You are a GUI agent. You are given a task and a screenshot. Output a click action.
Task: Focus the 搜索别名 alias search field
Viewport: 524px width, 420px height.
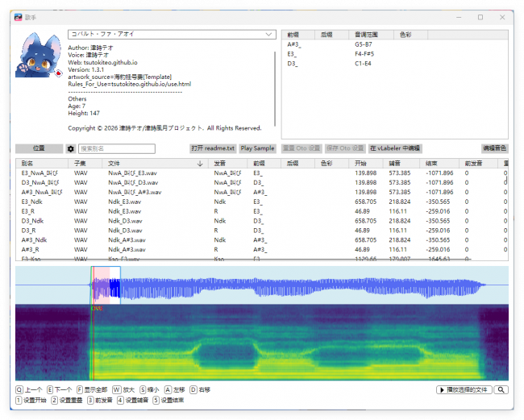(x=117, y=148)
